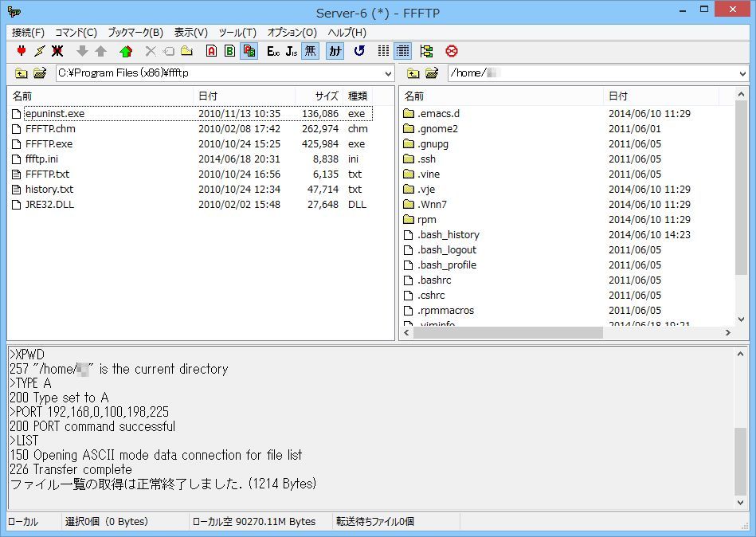Toggle half-width kana conversion (カナ) button
This screenshot has height=537, width=756.
(x=335, y=51)
